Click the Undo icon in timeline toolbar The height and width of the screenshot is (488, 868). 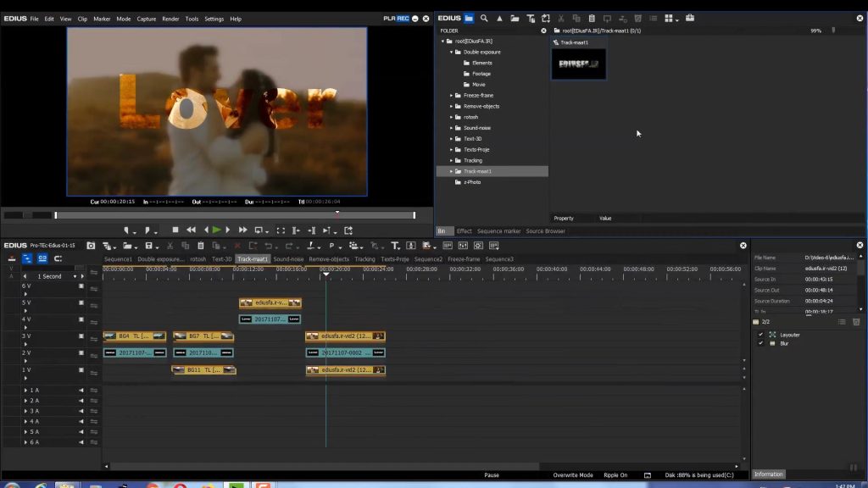click(x=270, y=246)
